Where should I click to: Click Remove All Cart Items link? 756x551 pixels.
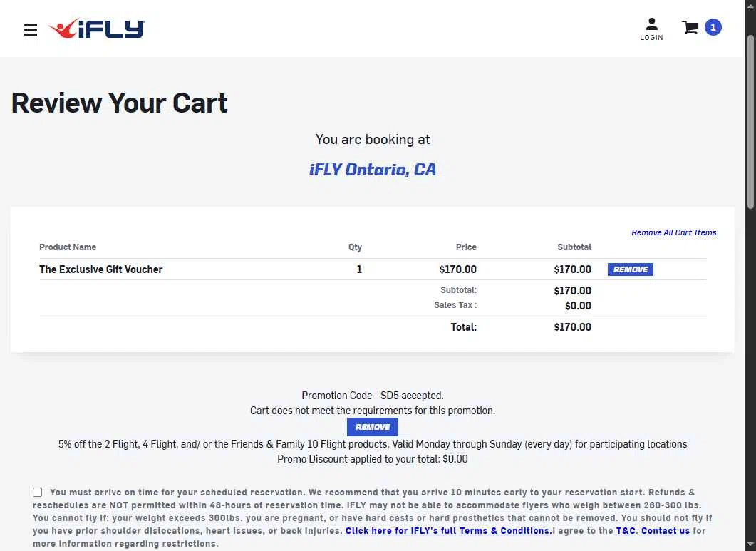point(673,232)
